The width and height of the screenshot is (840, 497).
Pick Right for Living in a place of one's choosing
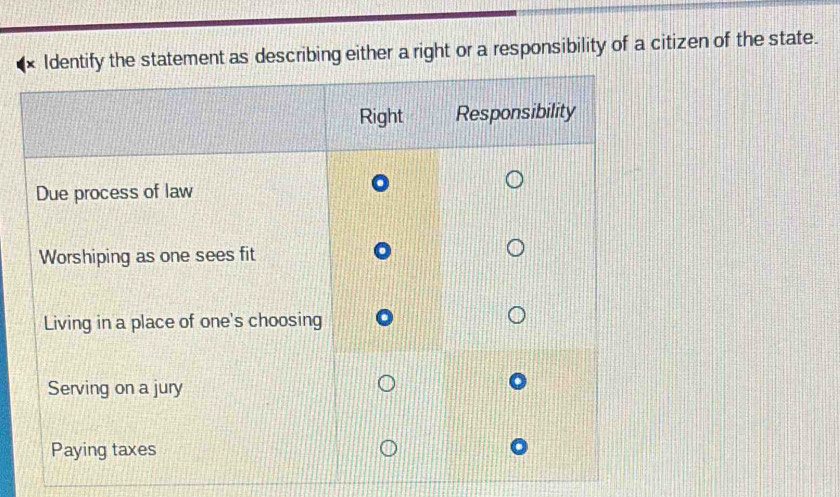[x=381, y=318]
